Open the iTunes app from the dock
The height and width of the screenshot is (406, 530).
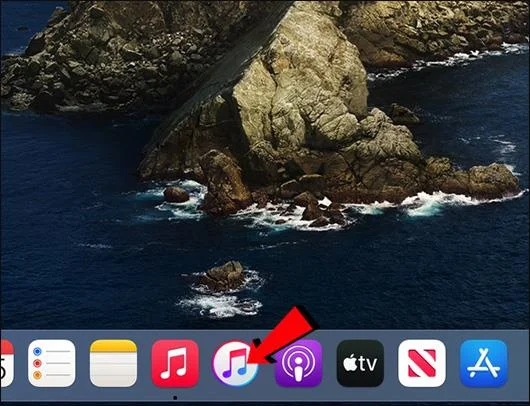235,363
